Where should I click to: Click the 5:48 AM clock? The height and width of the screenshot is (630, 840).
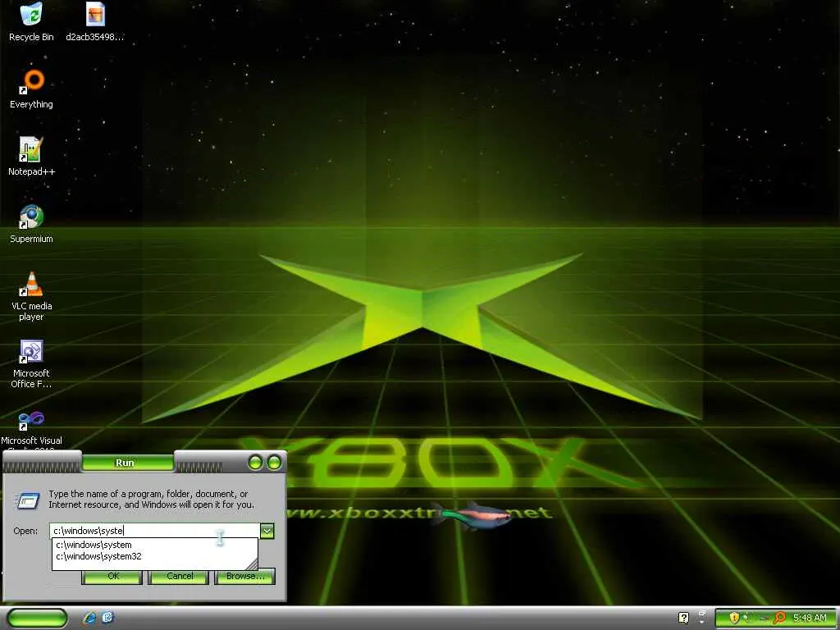[810, 618]
